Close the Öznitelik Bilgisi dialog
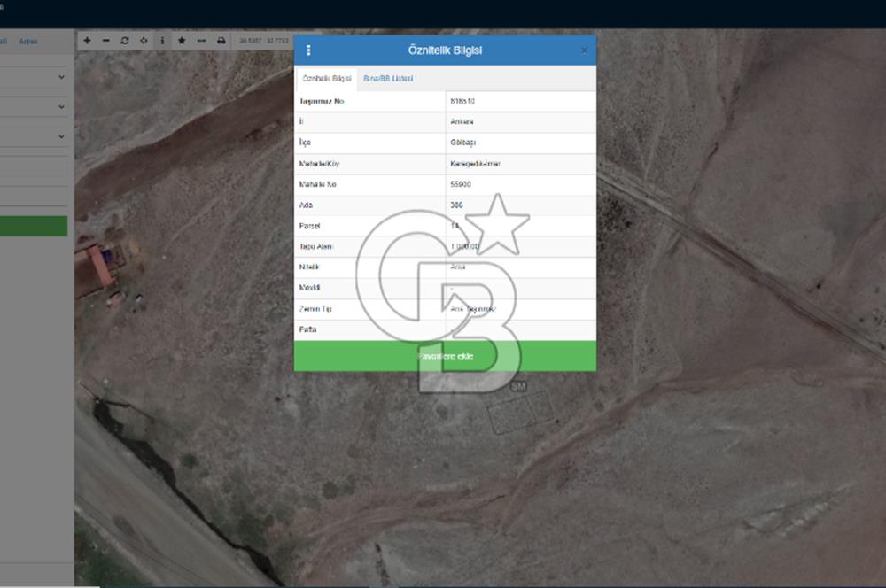 (584, 50)
